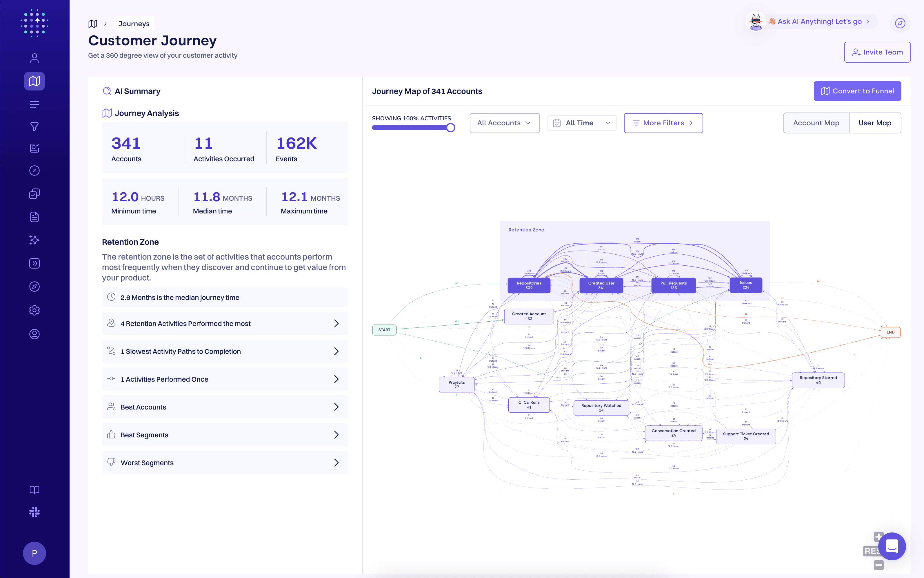This screenshot has width=924, height=578.
Task: Click the Journeys breadcrumb item
Action: (134, 24)
